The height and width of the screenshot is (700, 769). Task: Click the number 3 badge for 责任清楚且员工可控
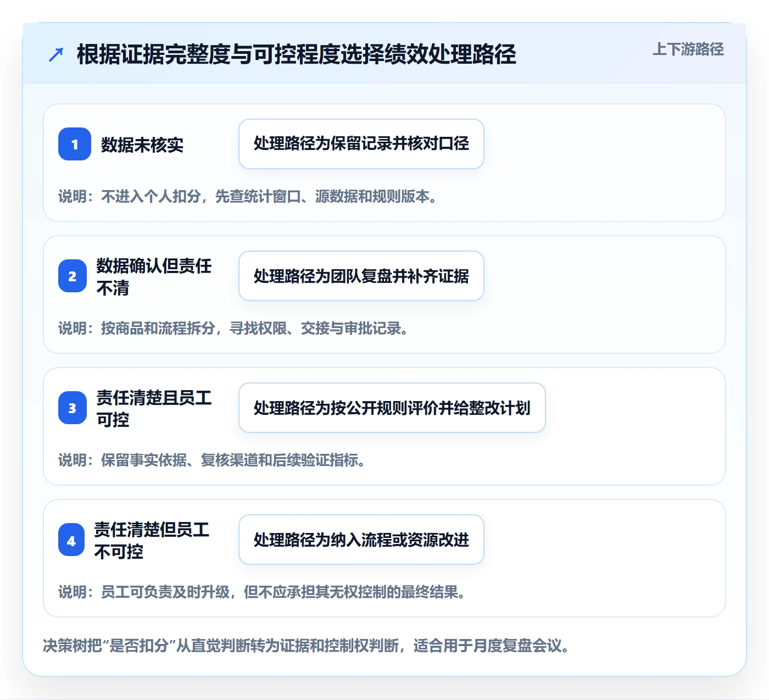(x=73, y=408)
